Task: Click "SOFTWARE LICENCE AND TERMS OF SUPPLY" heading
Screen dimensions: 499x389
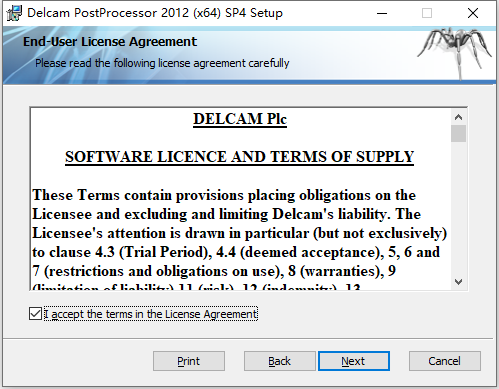Action: pos(239,157)
